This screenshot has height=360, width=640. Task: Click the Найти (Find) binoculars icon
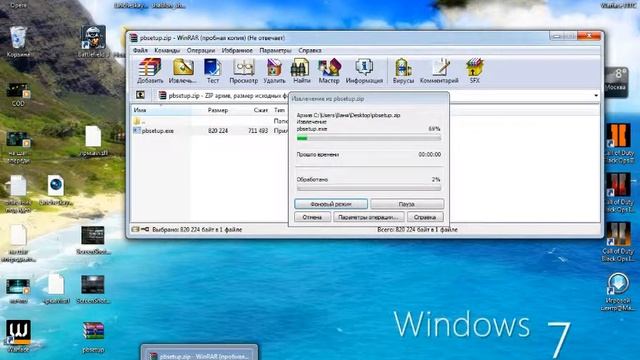[x=301, y=71]
